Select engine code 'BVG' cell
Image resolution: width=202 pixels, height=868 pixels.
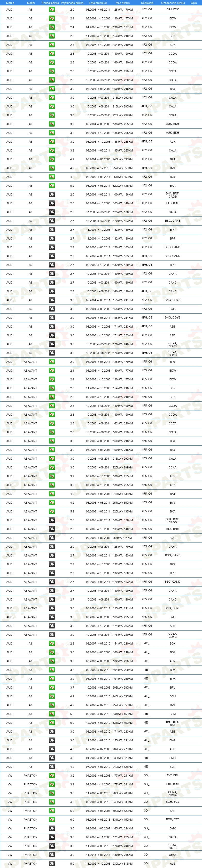click(x=172, y=538)
